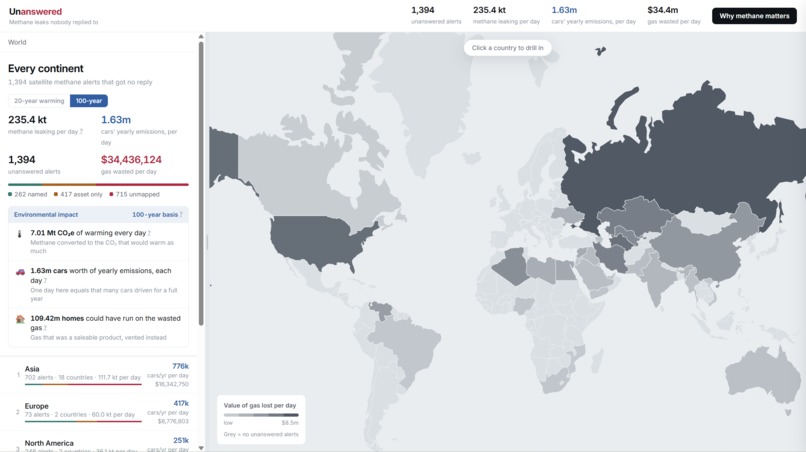Click the value of gas lost gradient bar
The width and height of the screenshot is (806, 452).
tap(261, 415)
